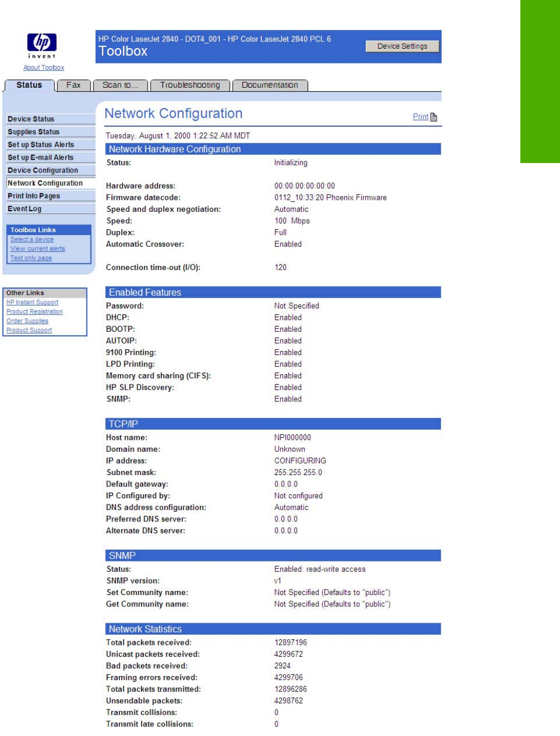Click Status value Initializing
Viewport: 560px width, 736px height.
pyautogui.click(x=291, y=162)
